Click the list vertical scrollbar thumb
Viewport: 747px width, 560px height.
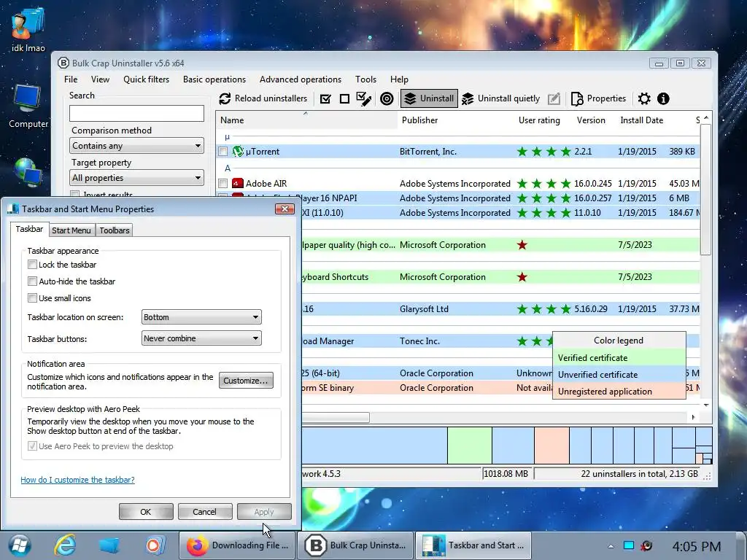[x=706, y=190]
